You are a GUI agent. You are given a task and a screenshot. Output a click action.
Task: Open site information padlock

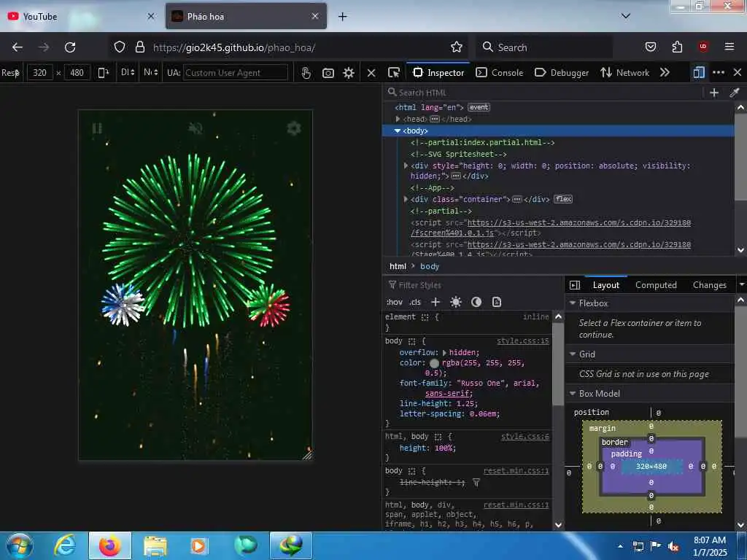point(139,47)
